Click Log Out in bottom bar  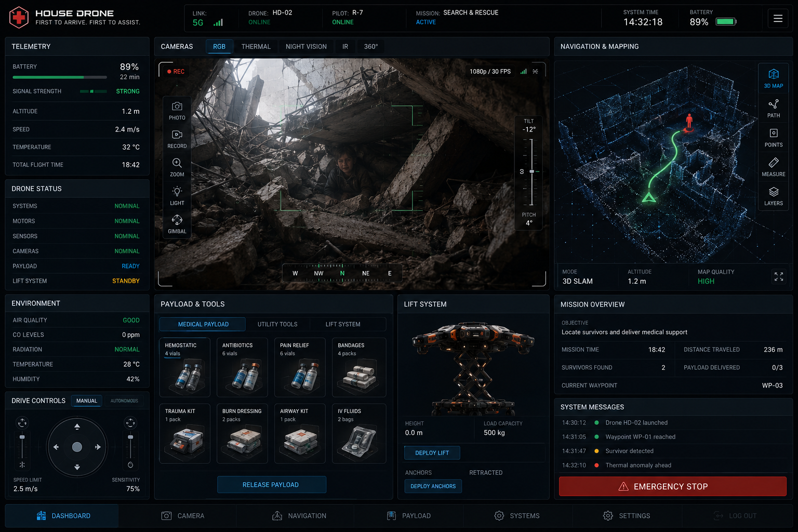point(736,516)
